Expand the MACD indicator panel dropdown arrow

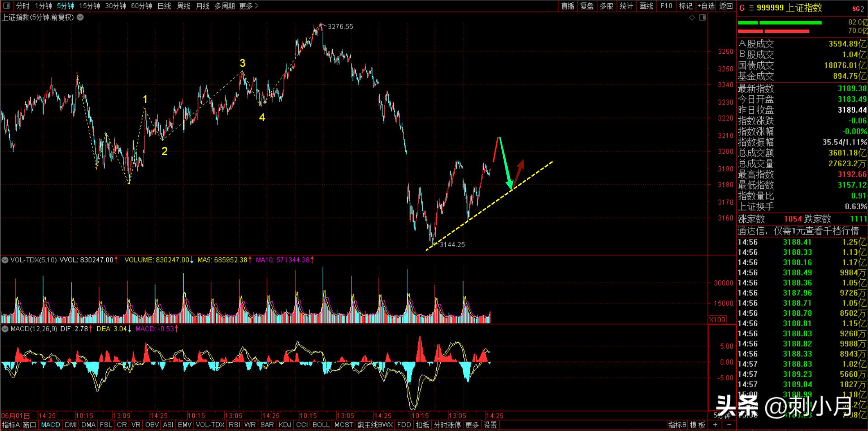coord(5,329)
